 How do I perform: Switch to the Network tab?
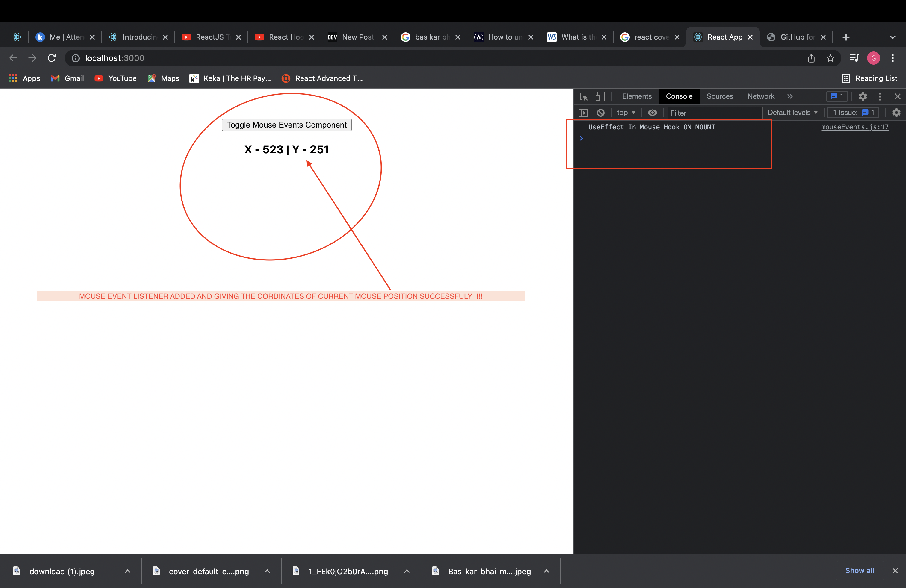click(x=761, y=97)
